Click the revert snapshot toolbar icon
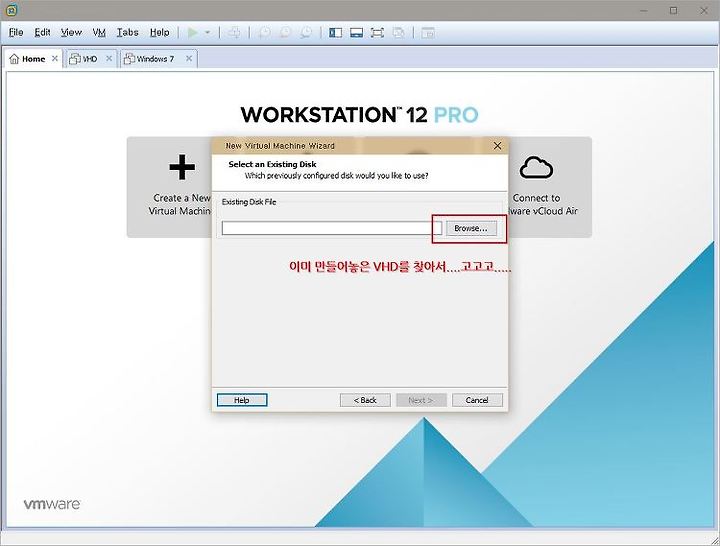Screen dimensions: 720x546 tap(285, 33)
